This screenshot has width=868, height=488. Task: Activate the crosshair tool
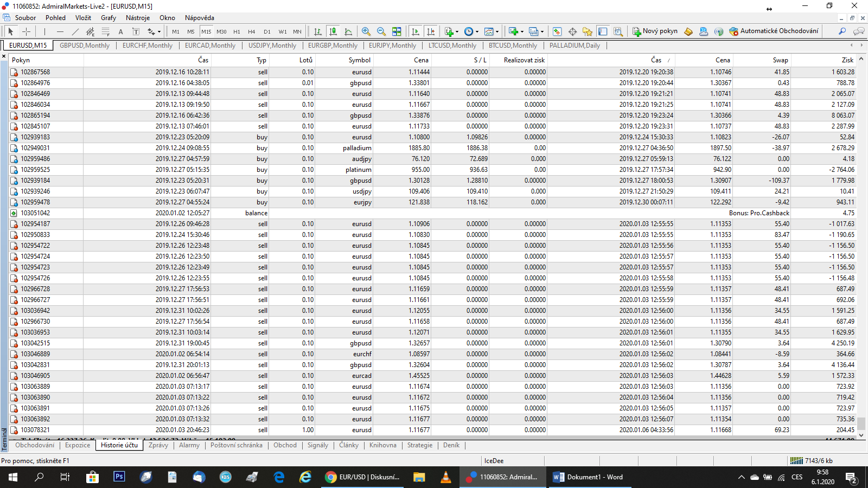[26, 31]
